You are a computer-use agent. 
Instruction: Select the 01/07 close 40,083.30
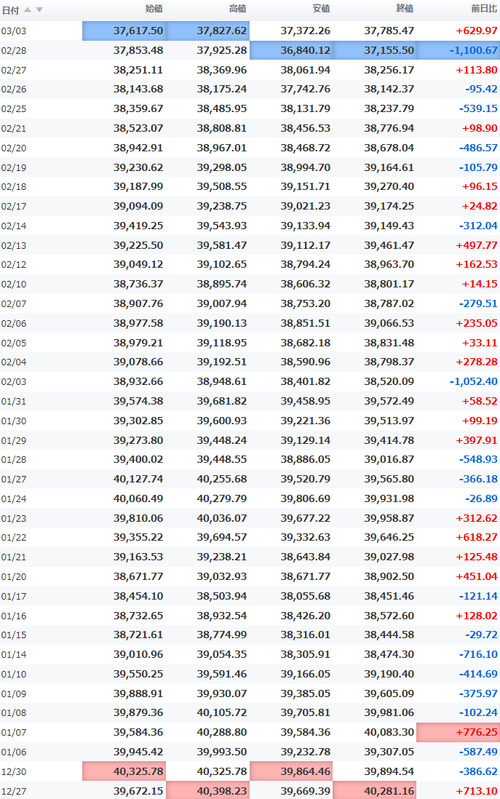pos(389,732)
